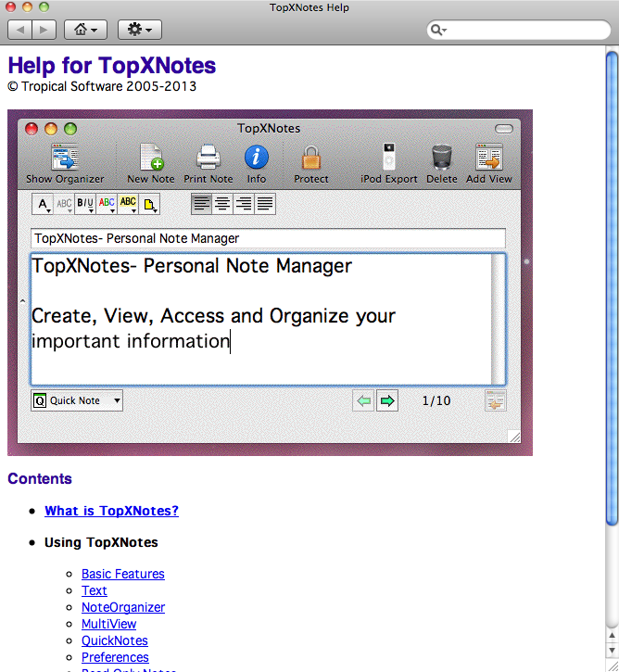Click the Protect padlock icon
Screen dimensions: 619x672
(x=311, y=158)
